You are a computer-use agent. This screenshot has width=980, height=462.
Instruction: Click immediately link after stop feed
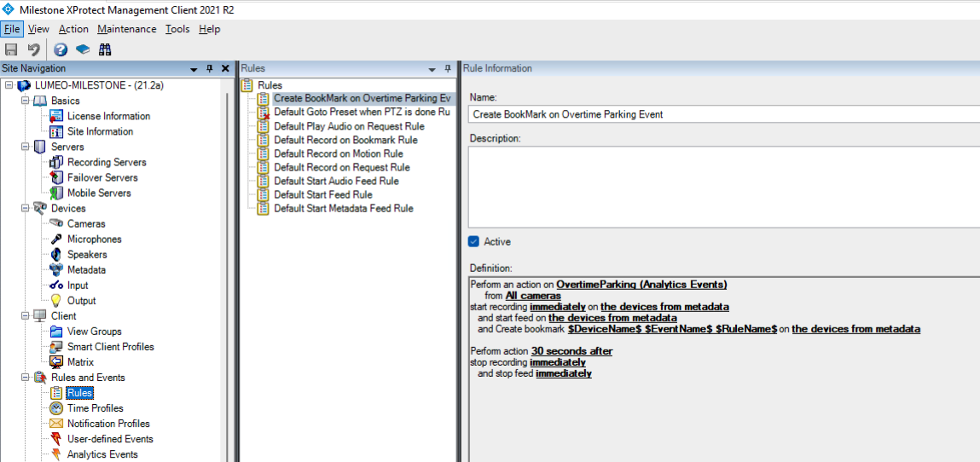coord(564,373)
